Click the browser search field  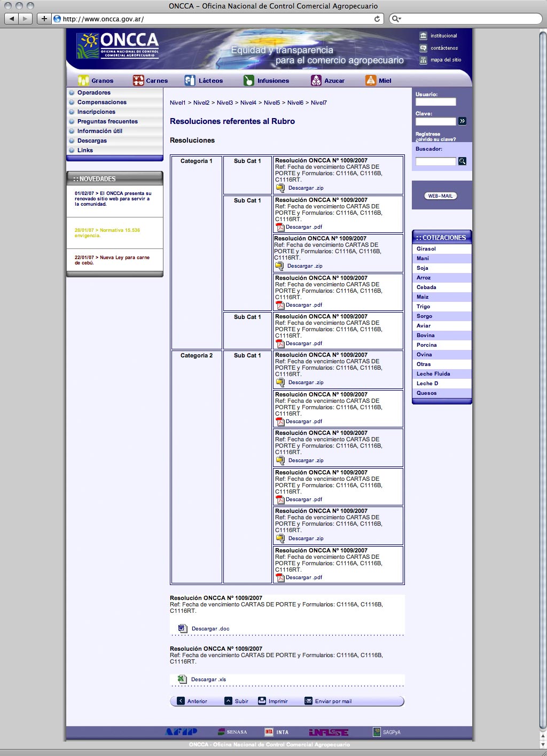(x=465, y=19)
